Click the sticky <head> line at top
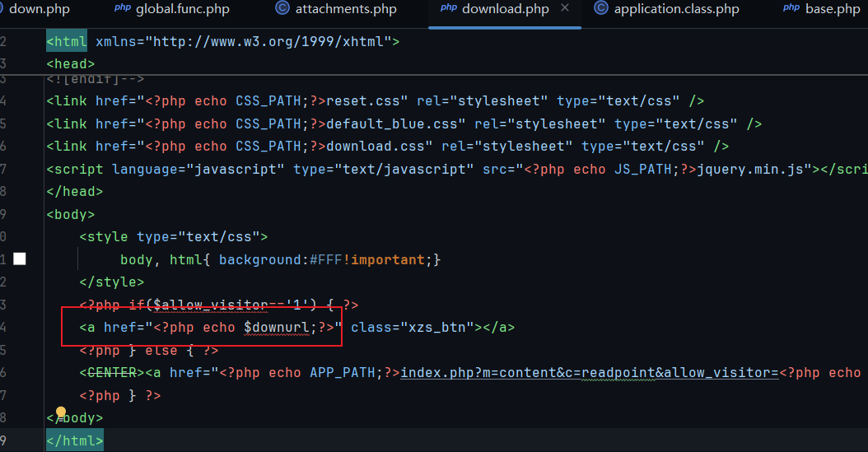The image size is (868, 452). [71, 63]
